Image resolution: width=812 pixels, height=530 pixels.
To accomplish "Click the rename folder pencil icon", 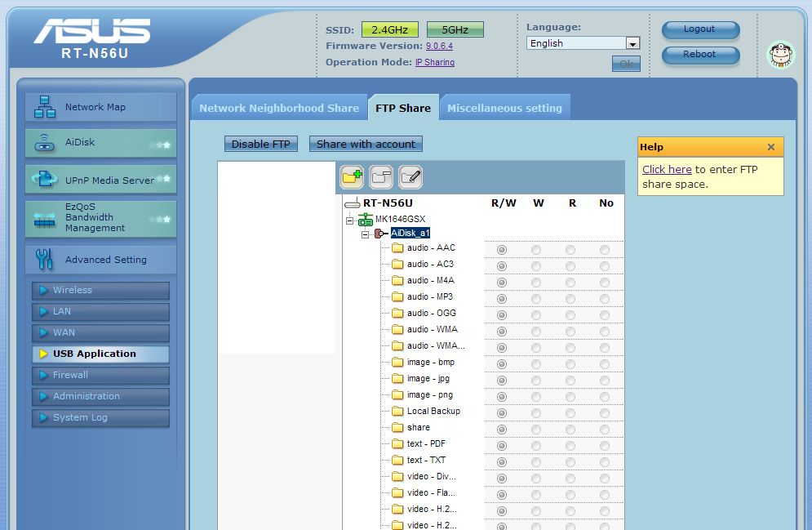I will (410, 176).
